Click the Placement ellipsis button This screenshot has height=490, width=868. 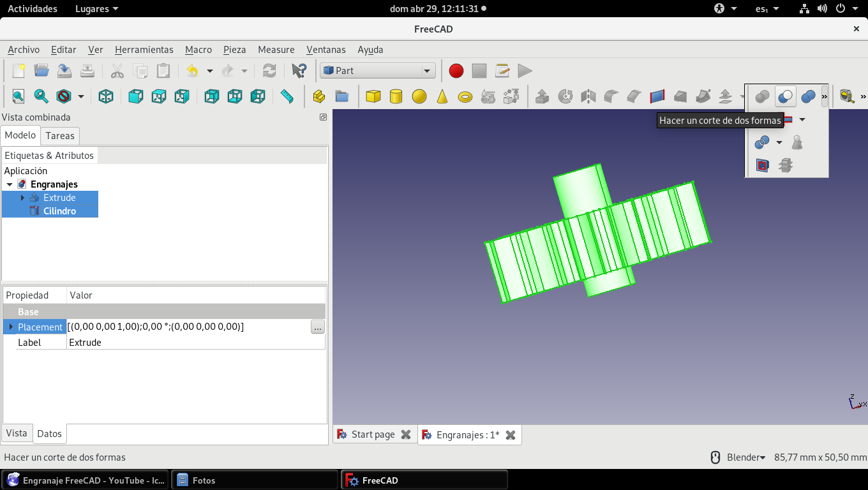click(318, 327)
